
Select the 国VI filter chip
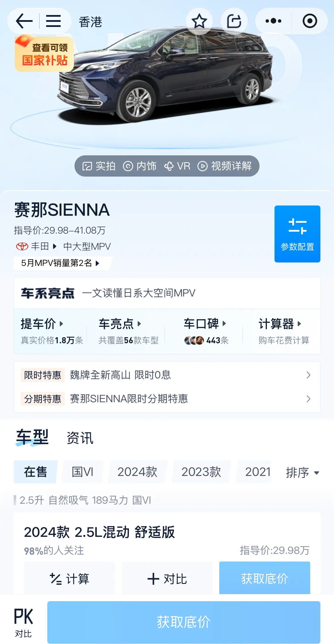coord(82,472)
